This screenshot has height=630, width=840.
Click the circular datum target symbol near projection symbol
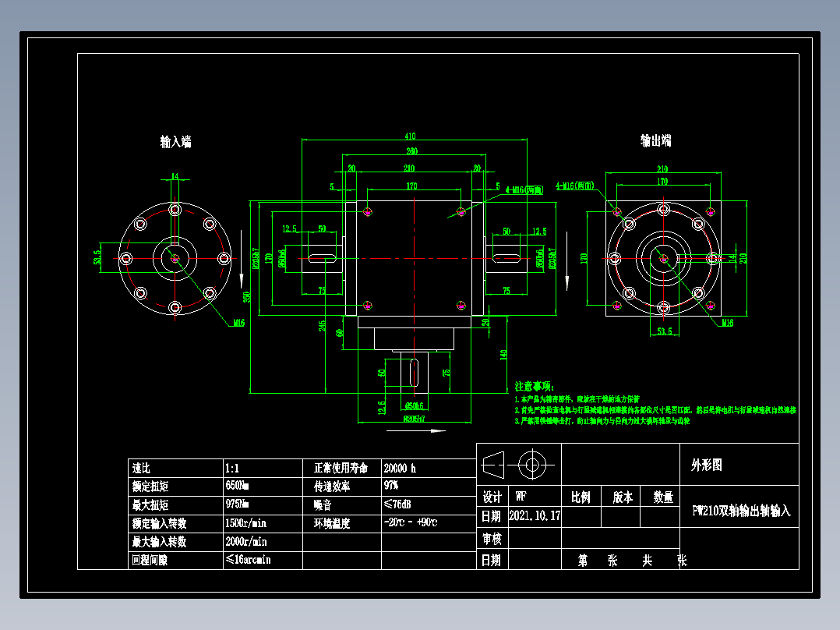click(532, 465)
